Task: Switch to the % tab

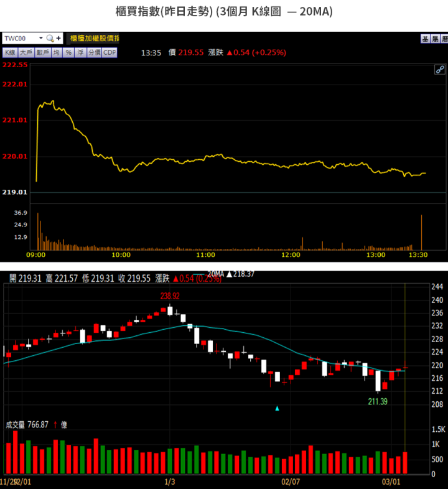Action: tap(68, 52)
